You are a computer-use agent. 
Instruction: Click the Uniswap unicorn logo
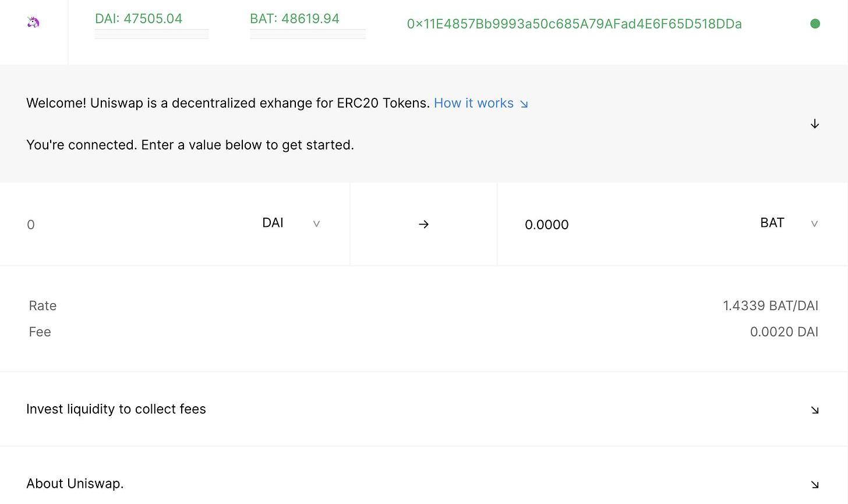(x=33, y=22)
